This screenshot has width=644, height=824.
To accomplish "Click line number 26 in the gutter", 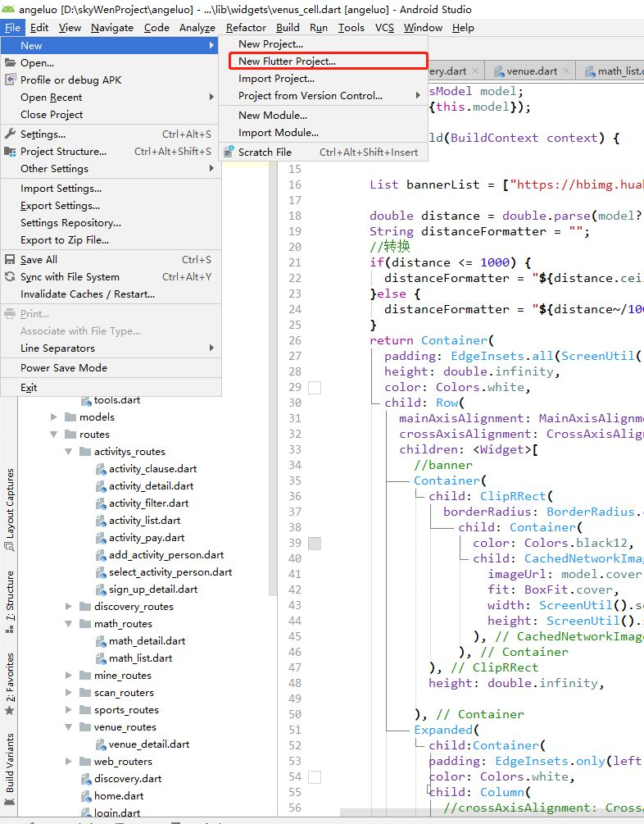I will point(295,340).
